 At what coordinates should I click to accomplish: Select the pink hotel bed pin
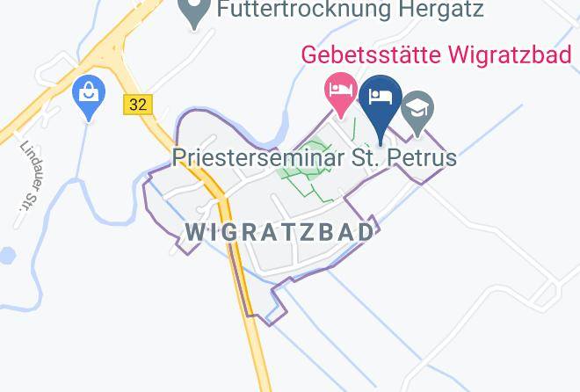click(x=341, y=95)
